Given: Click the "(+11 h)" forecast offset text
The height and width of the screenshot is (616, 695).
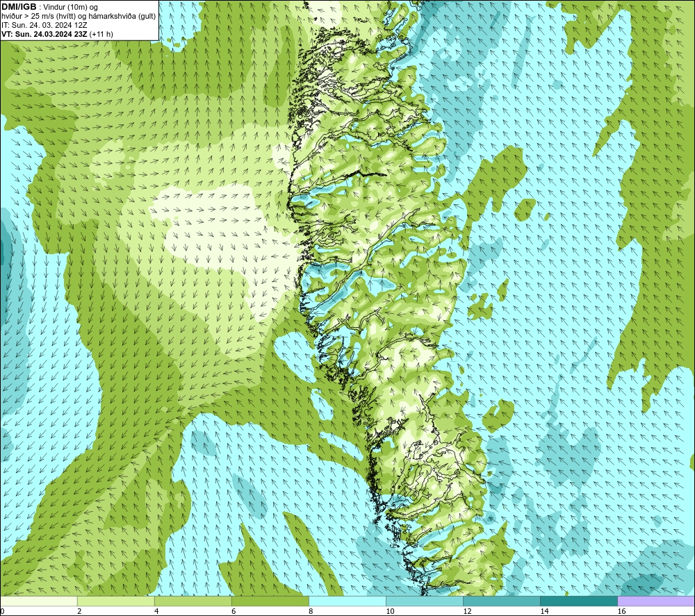Looking at the screenshot, I should pos(101,34).
